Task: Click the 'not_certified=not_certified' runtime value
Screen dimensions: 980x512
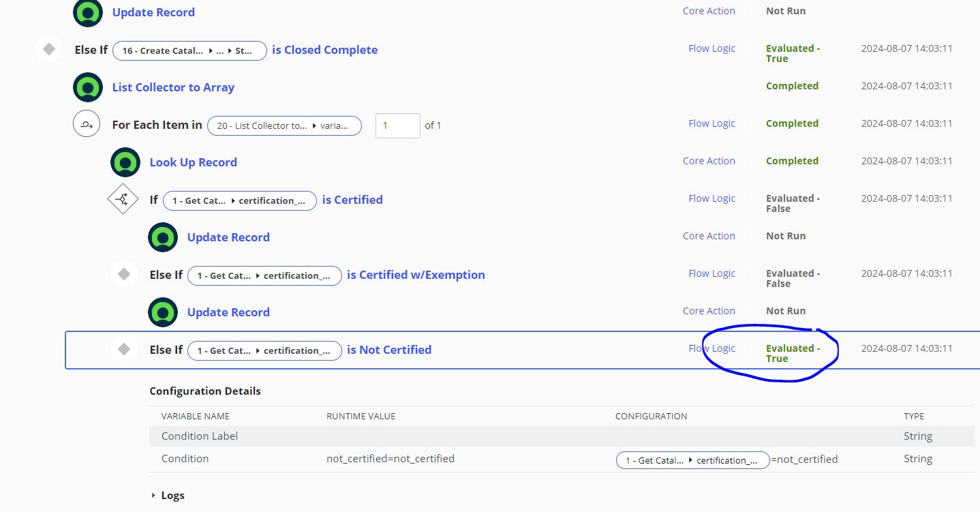Action: click(391, 458)
